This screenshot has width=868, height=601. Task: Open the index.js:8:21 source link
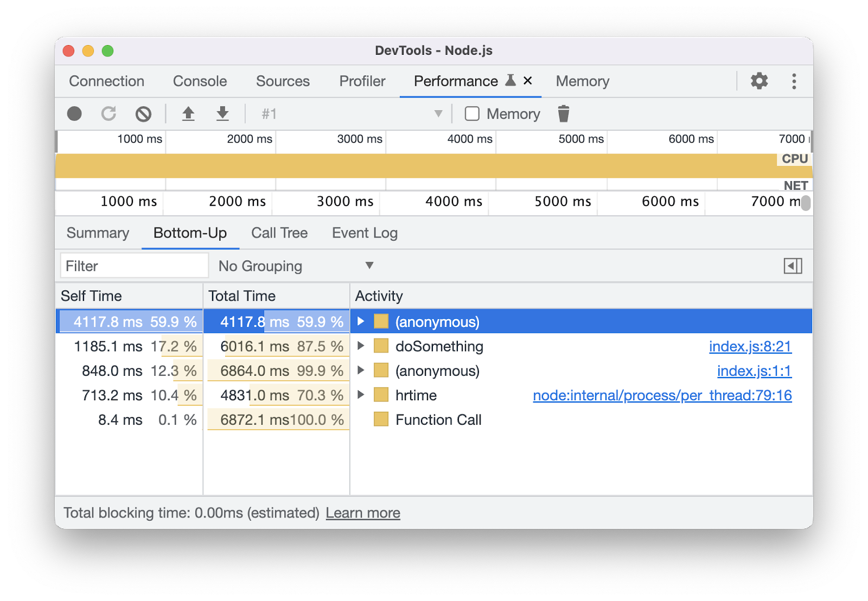[750, 346]
